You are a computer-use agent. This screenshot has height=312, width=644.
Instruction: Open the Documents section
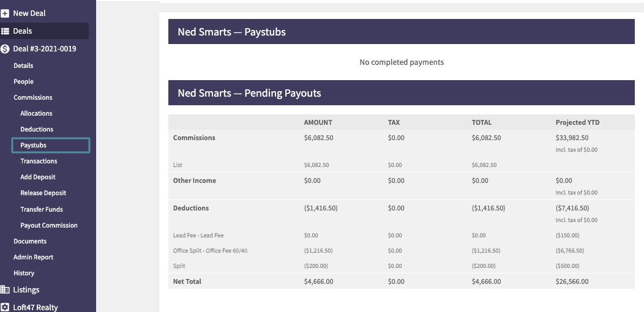click(30, 241)
